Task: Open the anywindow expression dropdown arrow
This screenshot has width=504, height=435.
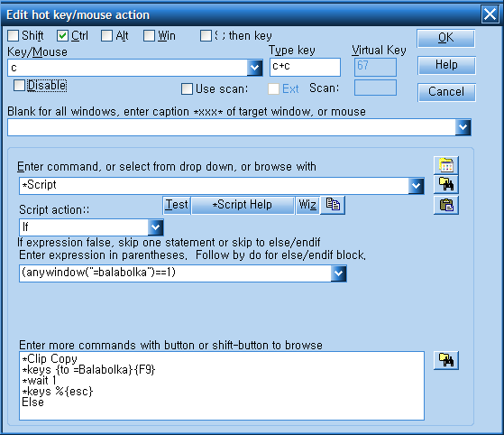Action: (338, 273)
